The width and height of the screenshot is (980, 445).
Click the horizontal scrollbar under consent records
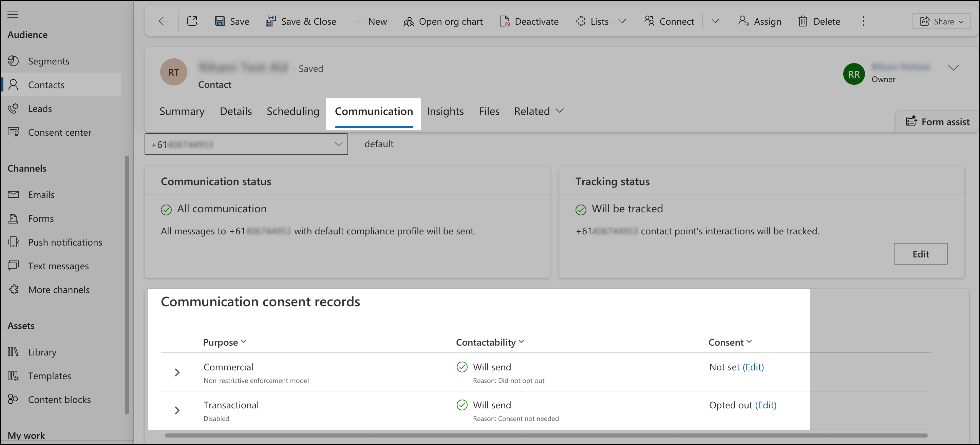click(x=546, y=435)
